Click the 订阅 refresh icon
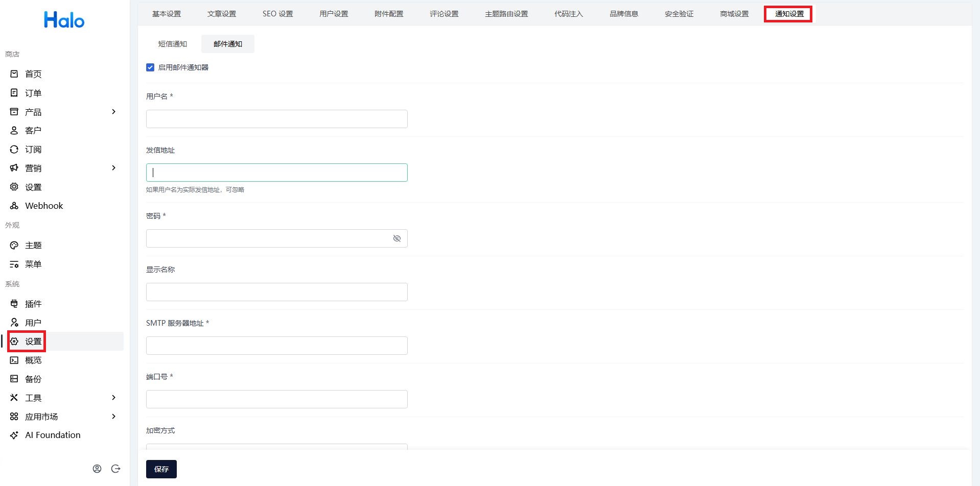The width and height of the screenshot is (980, 486). coord(14,150)
